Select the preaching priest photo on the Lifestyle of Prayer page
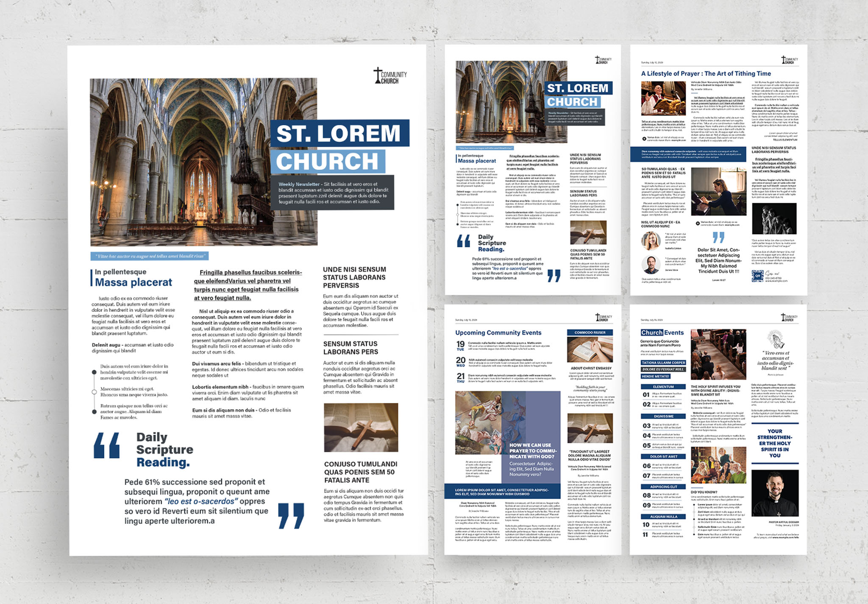This screenshot has height=604, width=868. tap(663, 98)
